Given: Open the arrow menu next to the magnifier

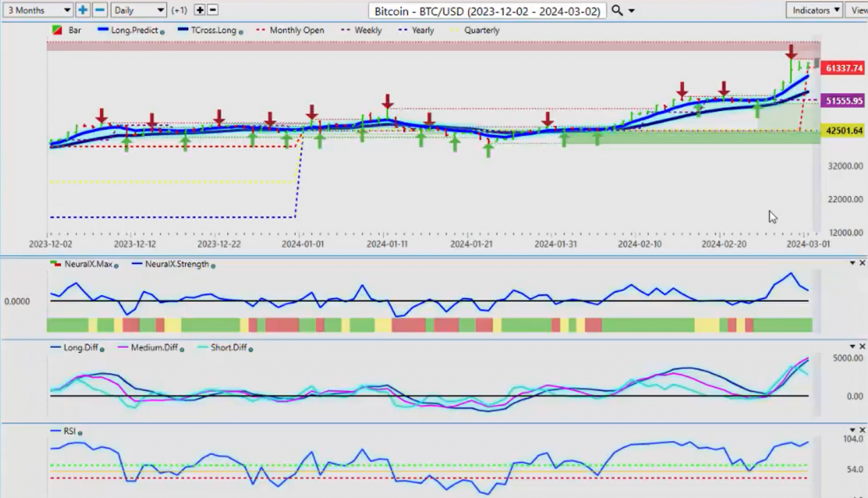Looking at the screenshot, I should 632,11.
